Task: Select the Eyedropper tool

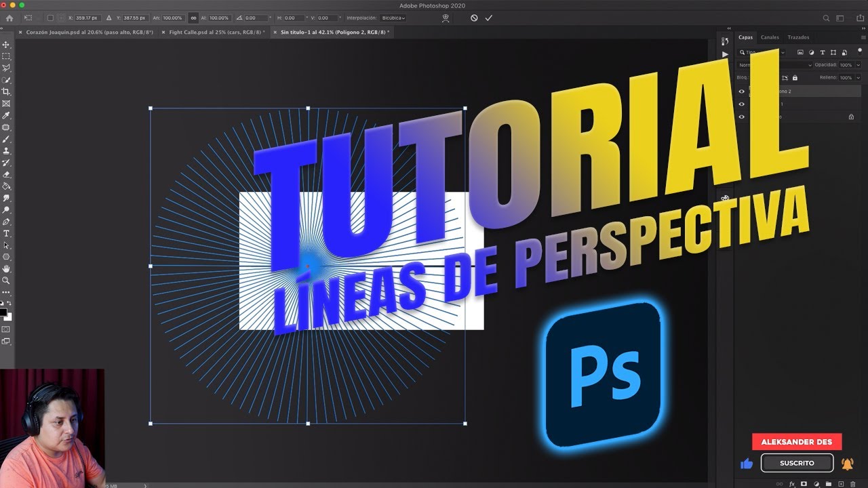Action: [x=6, y=115]
